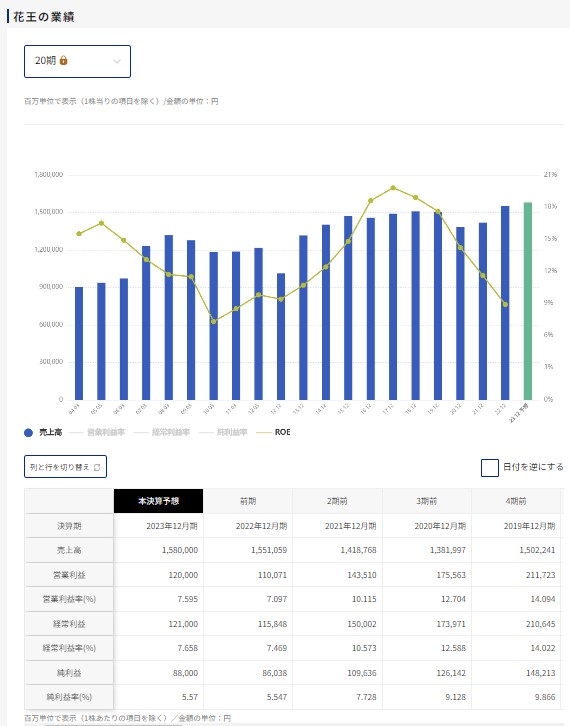570x726 pixels.
Task: Click the 花王の業績 heading
Action: pyautogui.click(x=44, y=17)
